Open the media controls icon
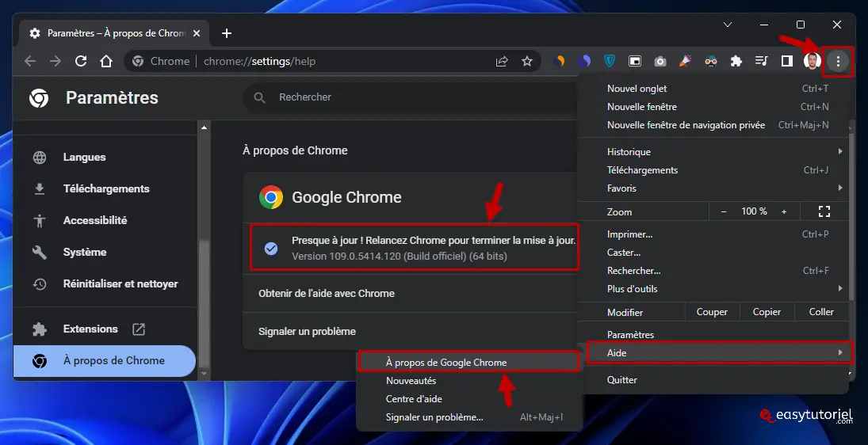This screenshot has height=445, width=868. (762, 61)
